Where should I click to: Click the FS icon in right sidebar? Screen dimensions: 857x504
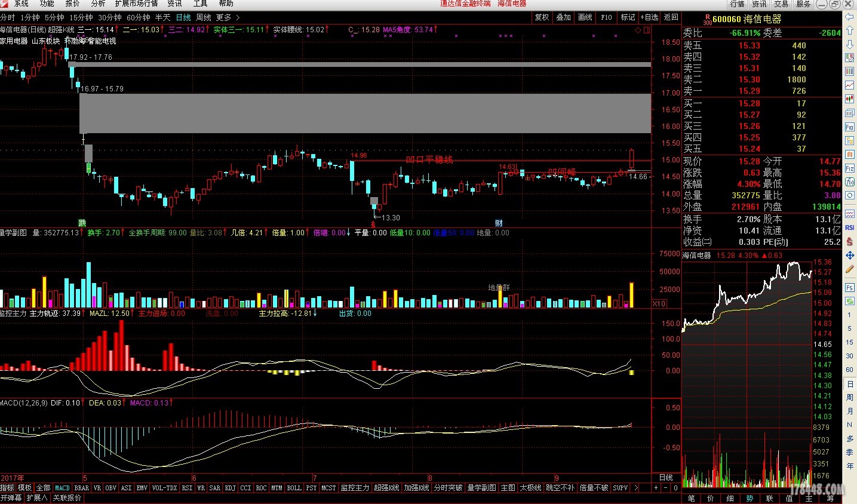pyautogui.click(x=849, y=287)
